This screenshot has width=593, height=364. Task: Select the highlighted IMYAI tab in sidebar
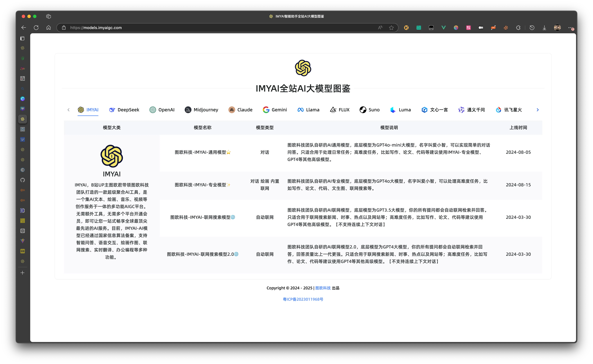[22, 119]
